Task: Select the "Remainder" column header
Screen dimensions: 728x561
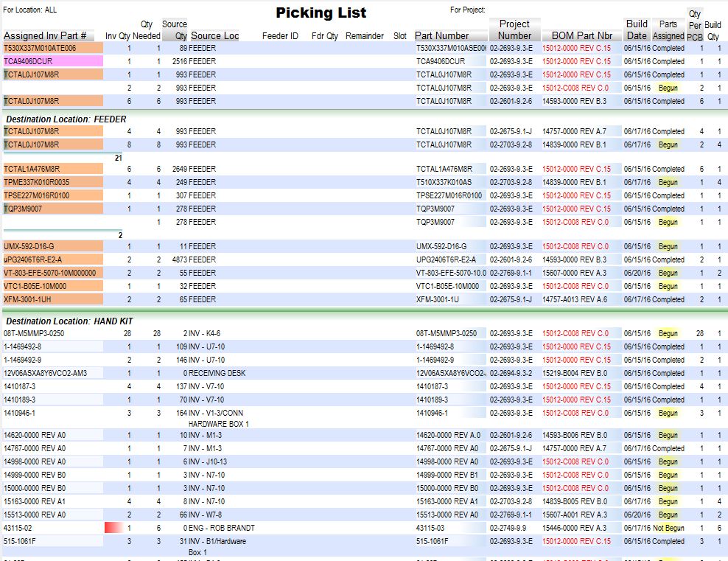Action: coord(365,36)
